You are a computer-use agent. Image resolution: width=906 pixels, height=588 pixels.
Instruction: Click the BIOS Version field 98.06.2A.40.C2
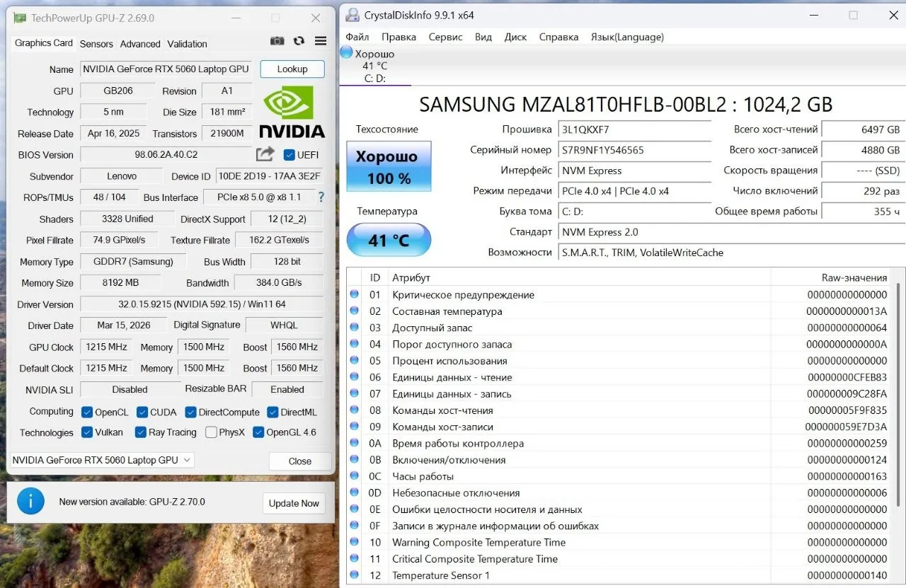(166, 154)
